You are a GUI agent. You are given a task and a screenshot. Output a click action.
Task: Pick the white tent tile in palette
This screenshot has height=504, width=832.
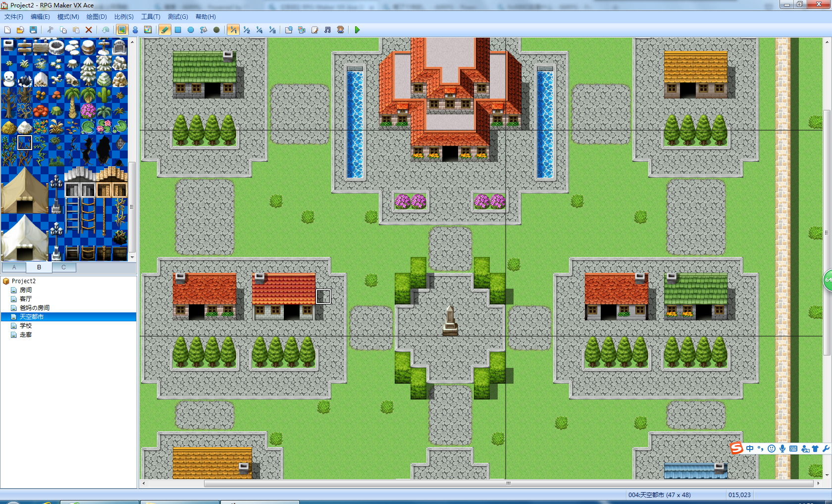pyautogui.click(x=25, y=238)
